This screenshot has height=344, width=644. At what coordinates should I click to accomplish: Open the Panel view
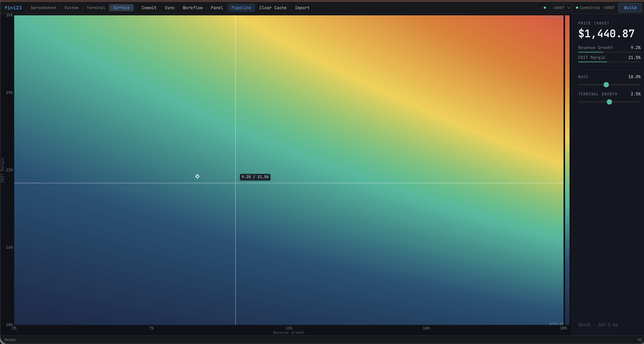(217, 7)
